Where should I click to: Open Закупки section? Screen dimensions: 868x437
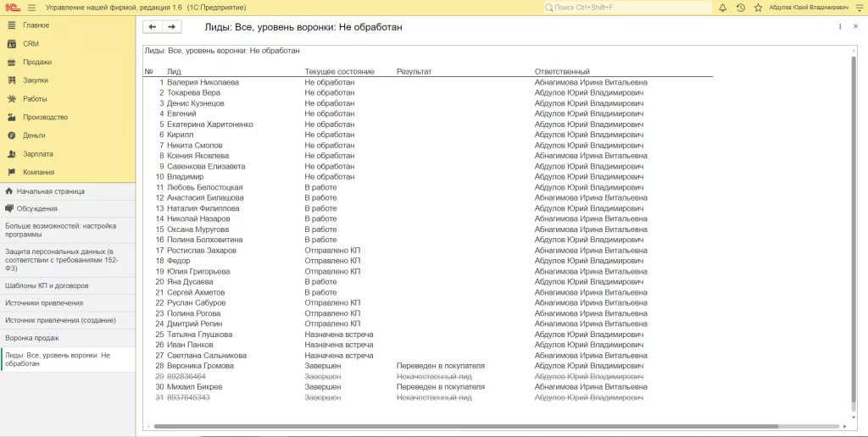click(36, 80)
